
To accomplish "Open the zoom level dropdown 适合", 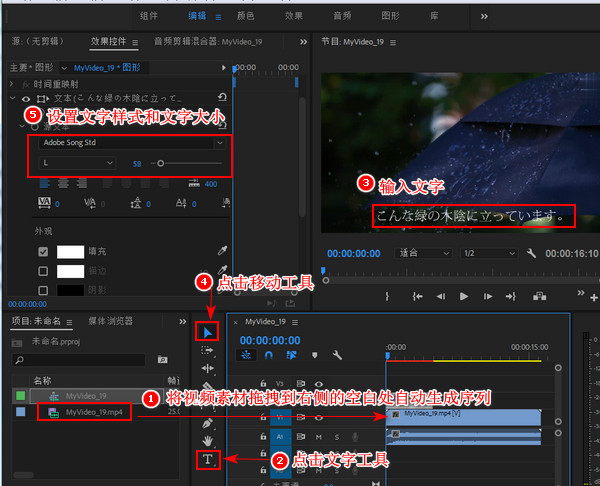I will [x=423, y=253].
